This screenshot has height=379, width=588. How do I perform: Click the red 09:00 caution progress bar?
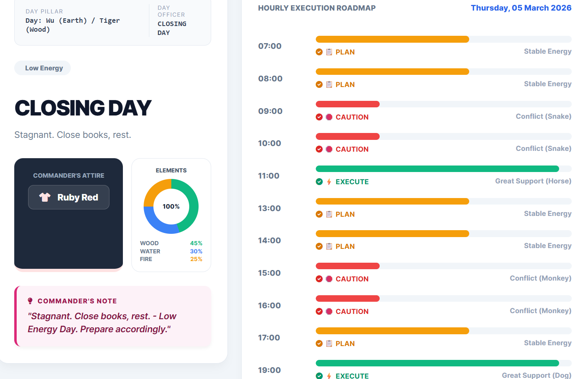coord(348,104)
